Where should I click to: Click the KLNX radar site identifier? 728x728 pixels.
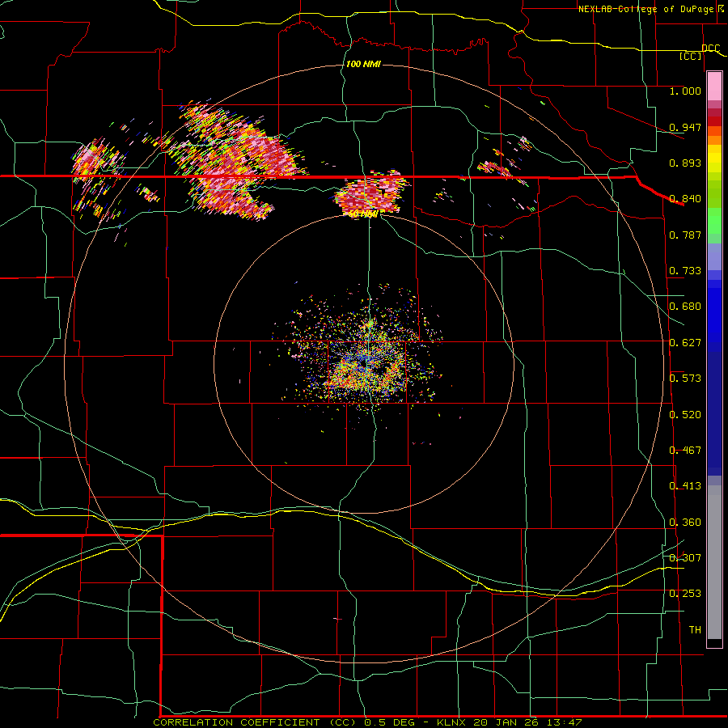(x=453, y=722)
